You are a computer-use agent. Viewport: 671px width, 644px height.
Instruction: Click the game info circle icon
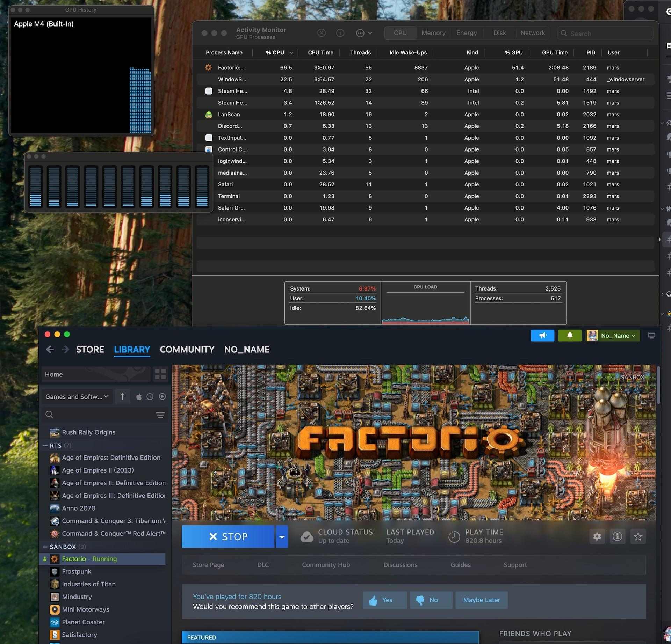click(x=617, y=536)
